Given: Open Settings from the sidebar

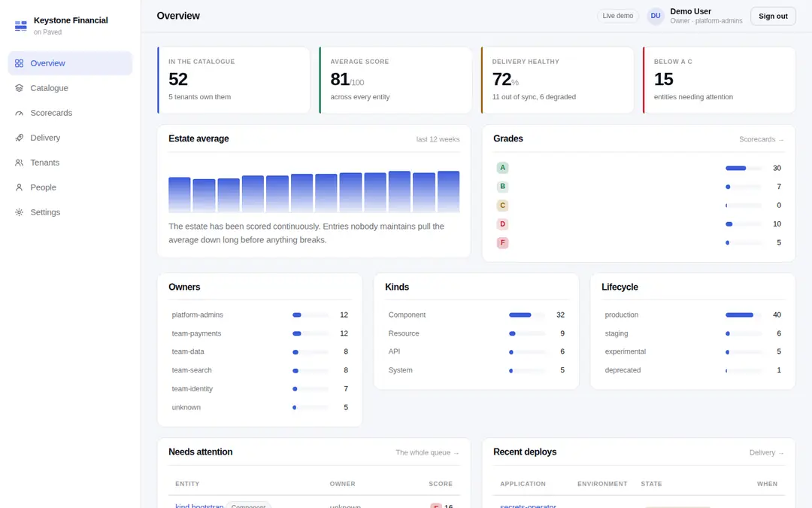Looking at the screenshot, I should point(70,212).
